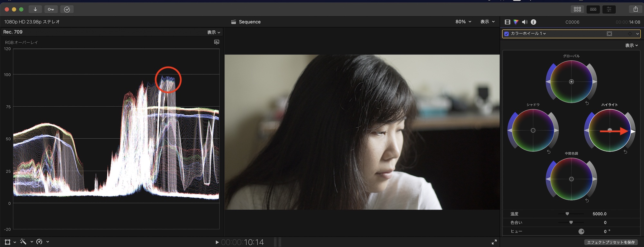Screen dimensions: 644x247
Task: Toggle the inspector panel visibility
Action: tap(609, 9)
